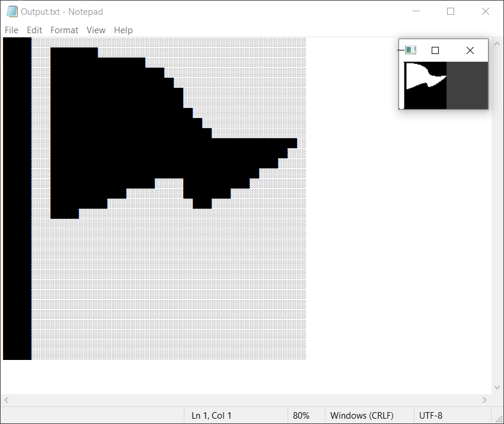Click the horizontal scrollbar left arrow
504x424 pixels.
coord(7,400)
